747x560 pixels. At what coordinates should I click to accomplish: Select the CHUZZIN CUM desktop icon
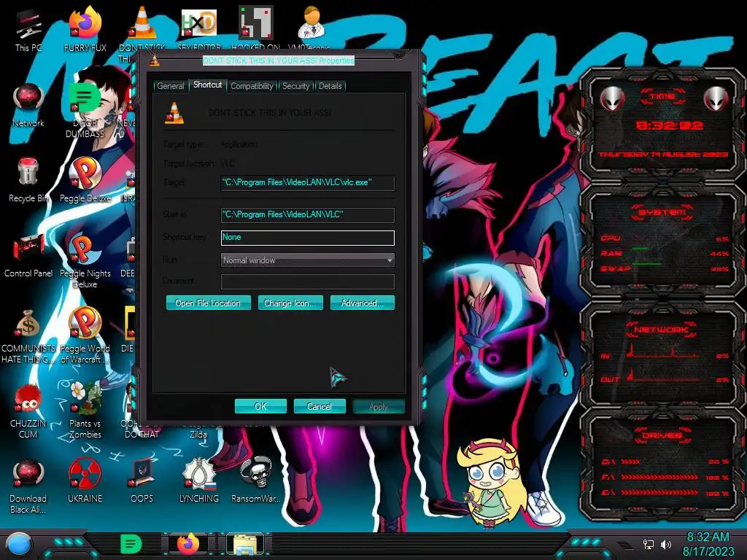(x=28, y=411)
